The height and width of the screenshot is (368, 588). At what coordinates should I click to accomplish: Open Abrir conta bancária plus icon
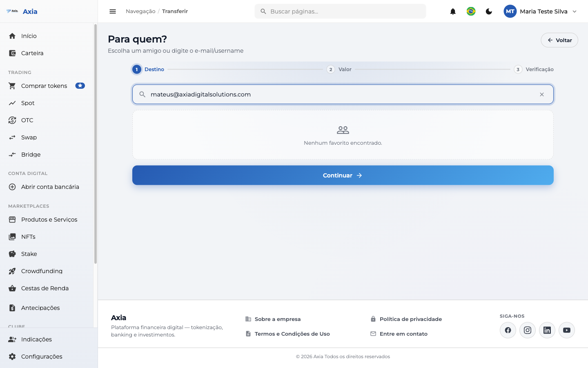point(12,187)
